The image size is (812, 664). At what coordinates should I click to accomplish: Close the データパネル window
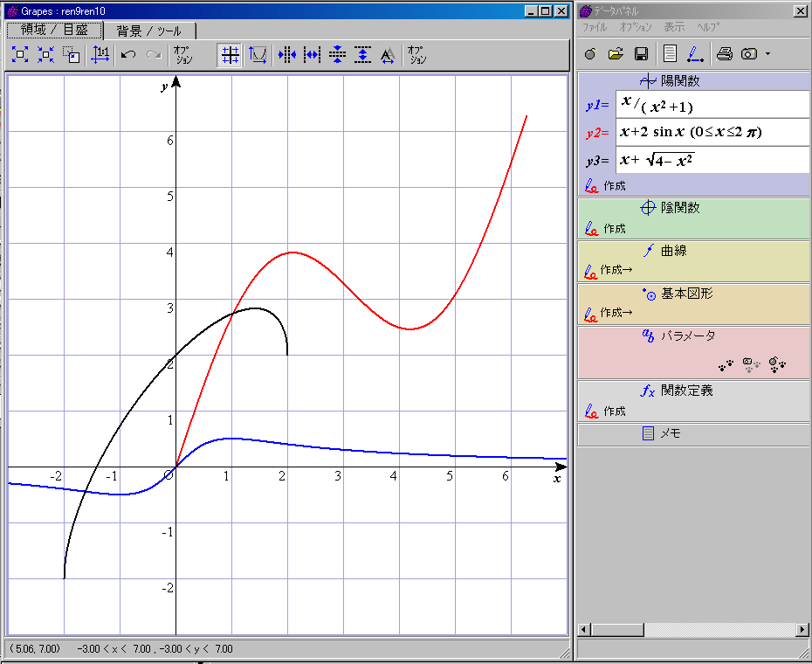pos(801,10)
